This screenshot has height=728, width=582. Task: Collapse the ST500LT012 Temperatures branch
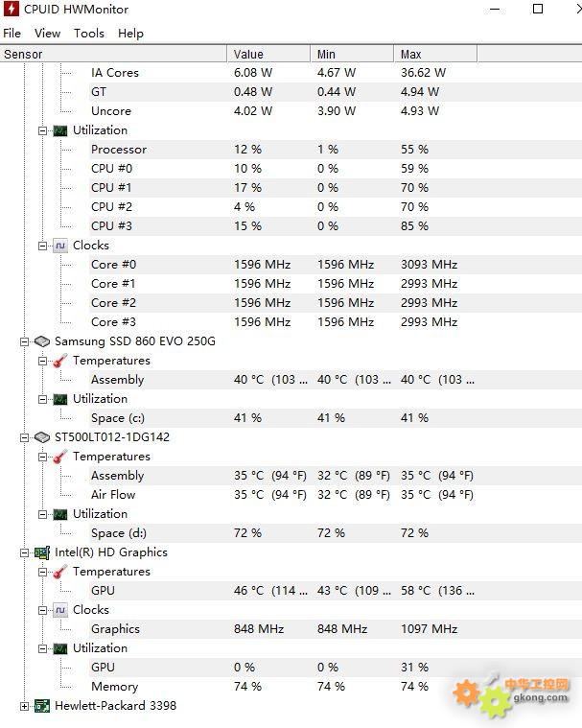coord(43,457)
